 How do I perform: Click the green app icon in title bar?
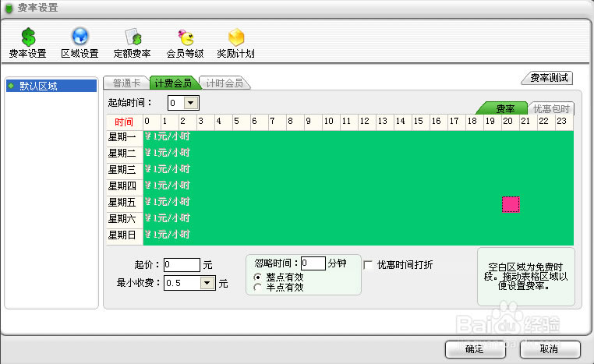[x=8, y=8]
